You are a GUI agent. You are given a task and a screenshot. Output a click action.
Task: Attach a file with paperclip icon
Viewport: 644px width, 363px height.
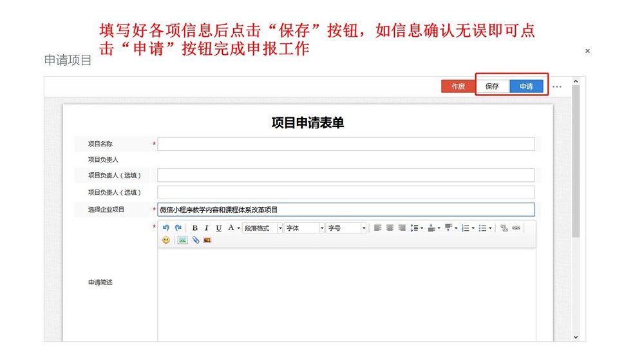click(196, 240)
